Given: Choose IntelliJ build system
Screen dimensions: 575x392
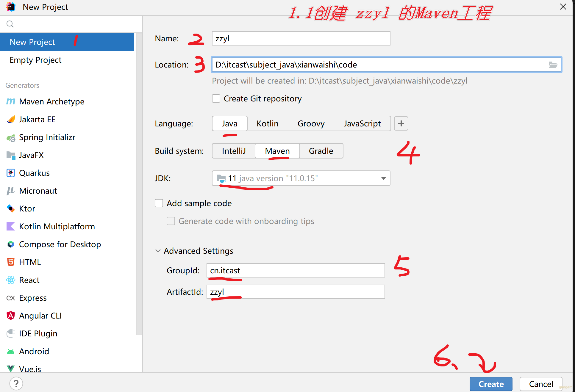Looking at the screenshot, I should pyautogui.click(x=234, y=151).
